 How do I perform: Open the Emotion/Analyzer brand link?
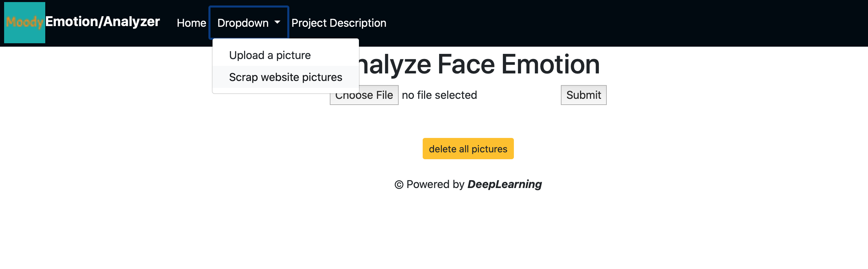103,22
